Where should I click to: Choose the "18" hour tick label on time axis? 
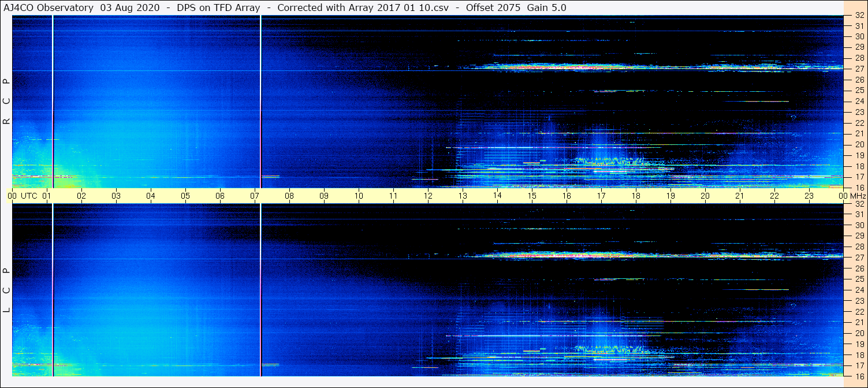[x=636, y=196]
